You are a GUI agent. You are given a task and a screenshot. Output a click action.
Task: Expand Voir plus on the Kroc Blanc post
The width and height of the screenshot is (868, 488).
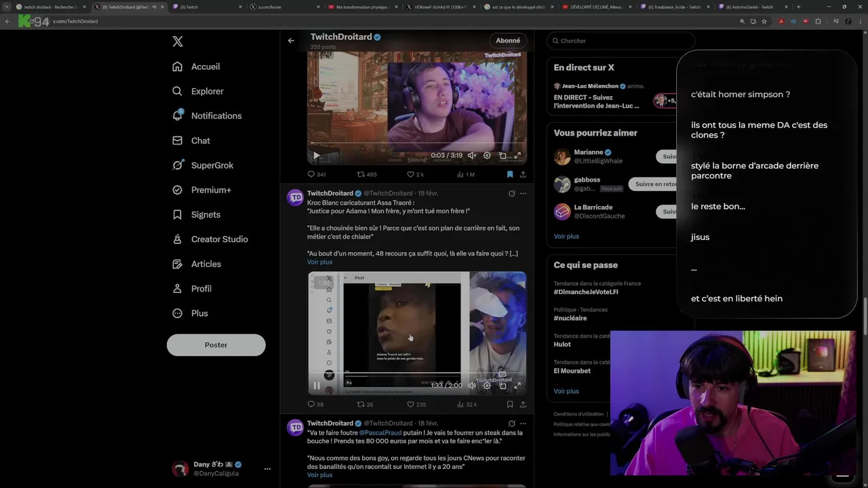319,262
